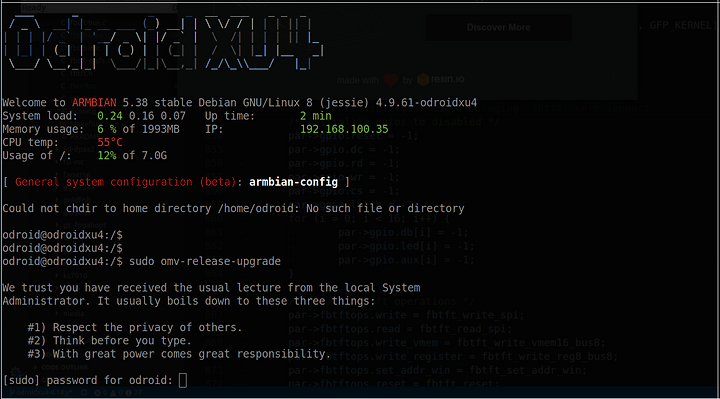The image size is (720, 399).
Task: Click 'of 7.0G' disk total text
Action: tap(145, 156)
